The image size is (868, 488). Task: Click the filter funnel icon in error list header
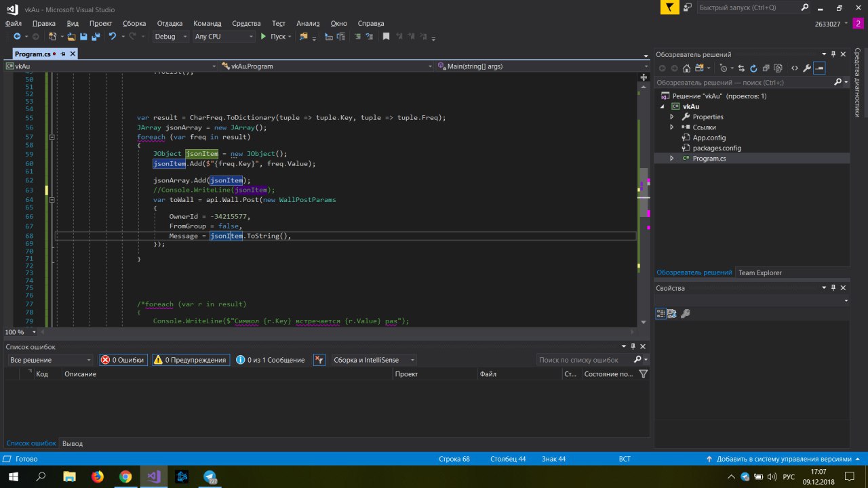click(644, 374)
